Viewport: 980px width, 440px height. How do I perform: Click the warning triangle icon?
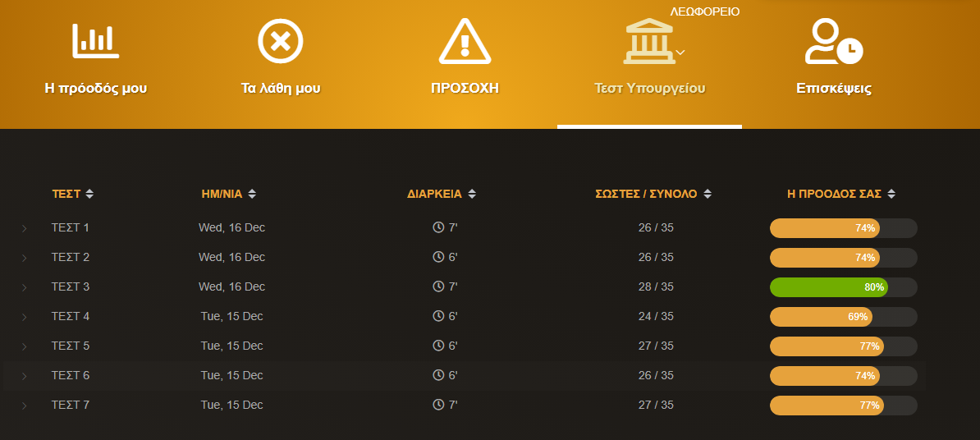point(465,41)
